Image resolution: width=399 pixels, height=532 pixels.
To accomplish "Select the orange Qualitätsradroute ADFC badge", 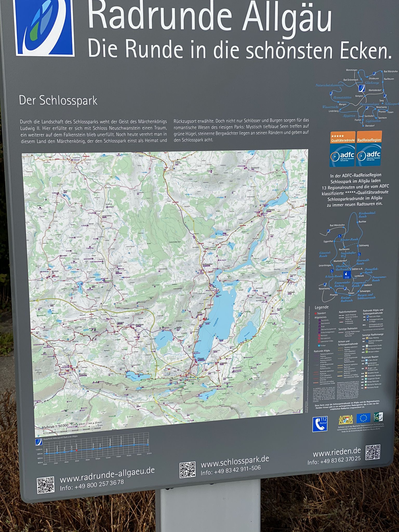I will tap(342, 149).
